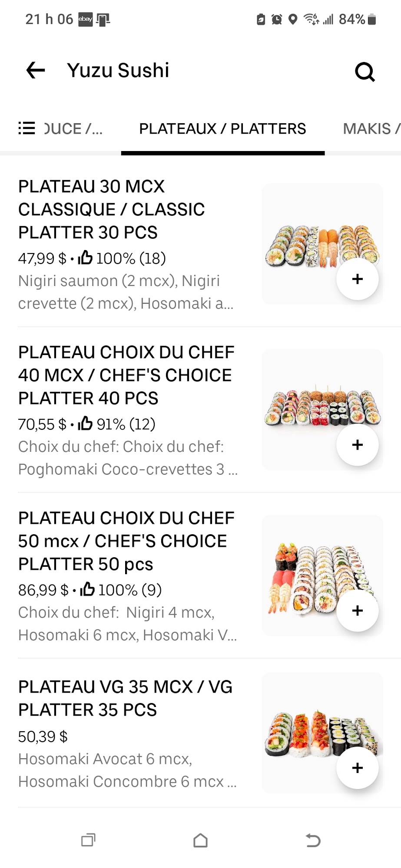This screenshot has width=401, height=868.
Task: Add VG Platter 35 PCS to cart
Action: tap(357, 768)
